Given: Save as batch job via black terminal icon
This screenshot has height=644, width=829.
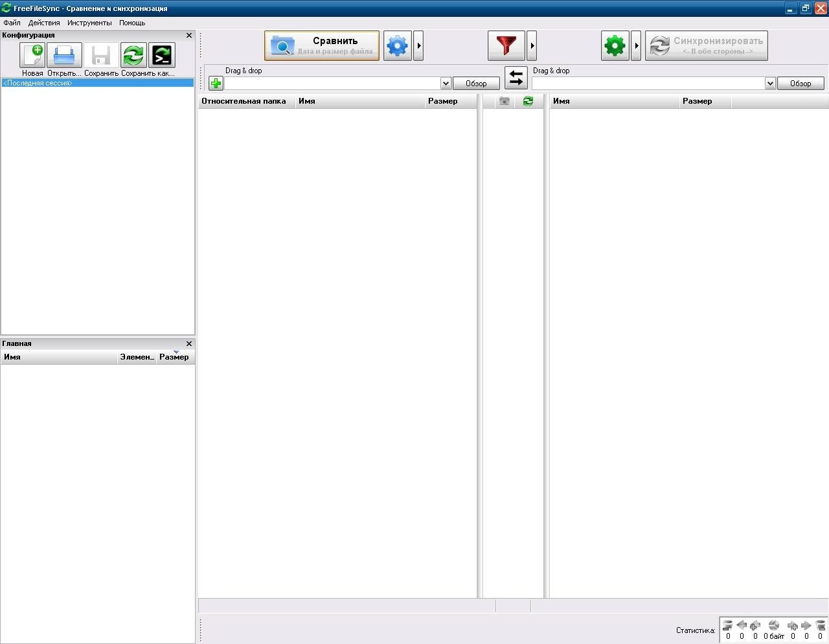Looking at the screenshot, I should [x=162, y=55].
